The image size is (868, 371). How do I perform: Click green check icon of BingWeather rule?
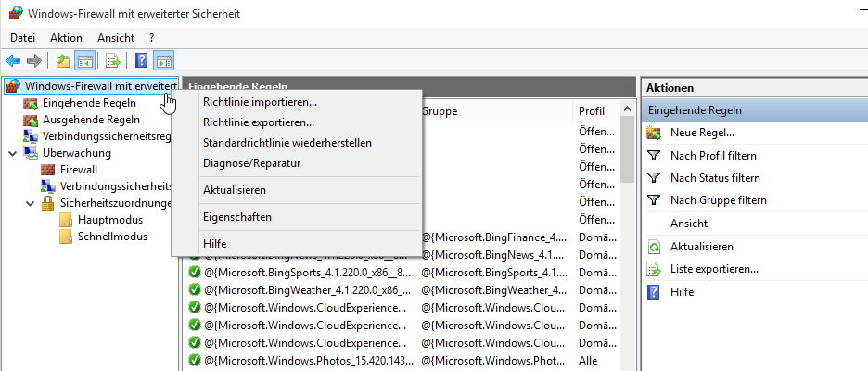pos(195,289)
